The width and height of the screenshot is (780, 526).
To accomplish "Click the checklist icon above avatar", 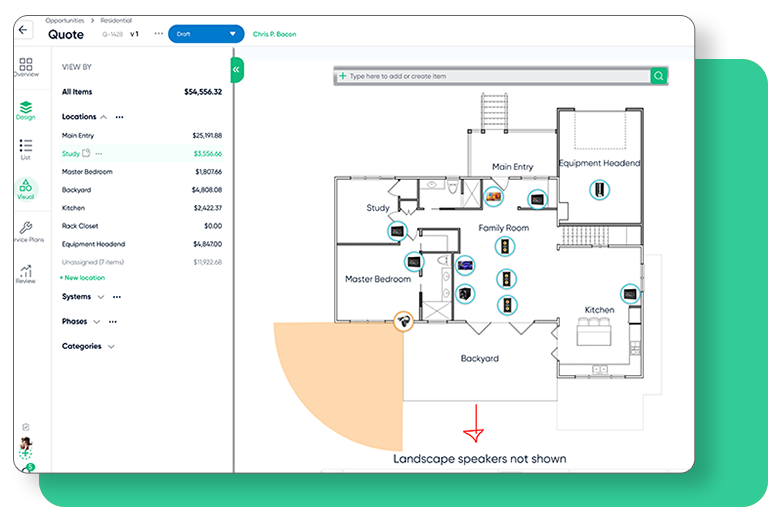I will tap(26, 427).
